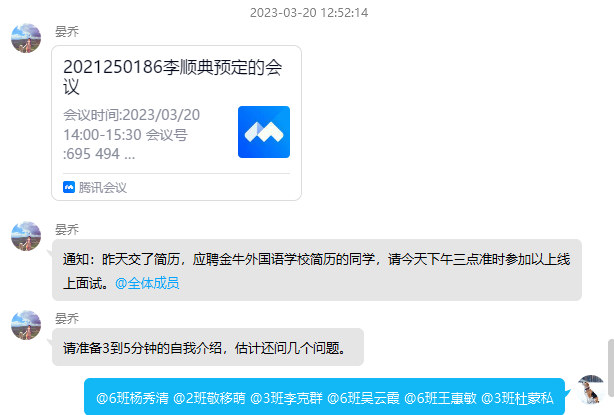The height and width of the screenshot is (415, 614).
Task: Open 晏乔's avatar beside the 通知 message
Action: 26,236
